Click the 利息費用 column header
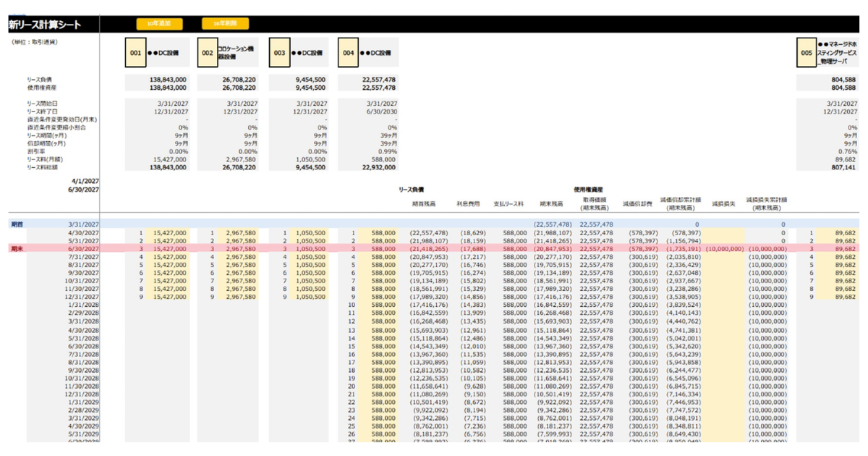Image resolution: width=868 pixels, height=456 pixels. coord(470,204)
